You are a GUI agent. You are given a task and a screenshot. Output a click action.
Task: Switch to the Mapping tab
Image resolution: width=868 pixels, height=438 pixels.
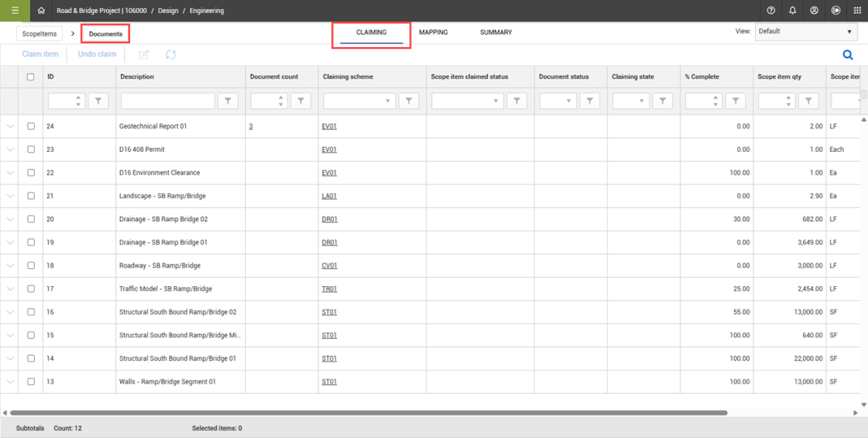[x=433, y=33]
